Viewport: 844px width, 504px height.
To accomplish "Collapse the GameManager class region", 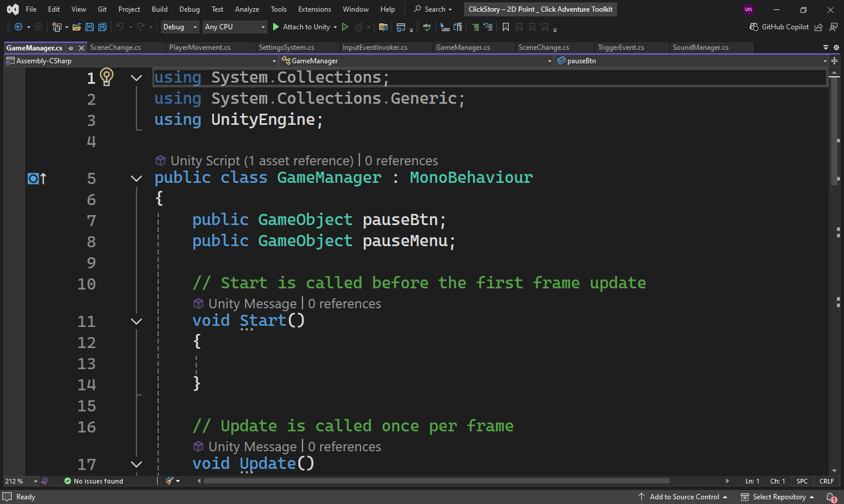I will (137, 178).
